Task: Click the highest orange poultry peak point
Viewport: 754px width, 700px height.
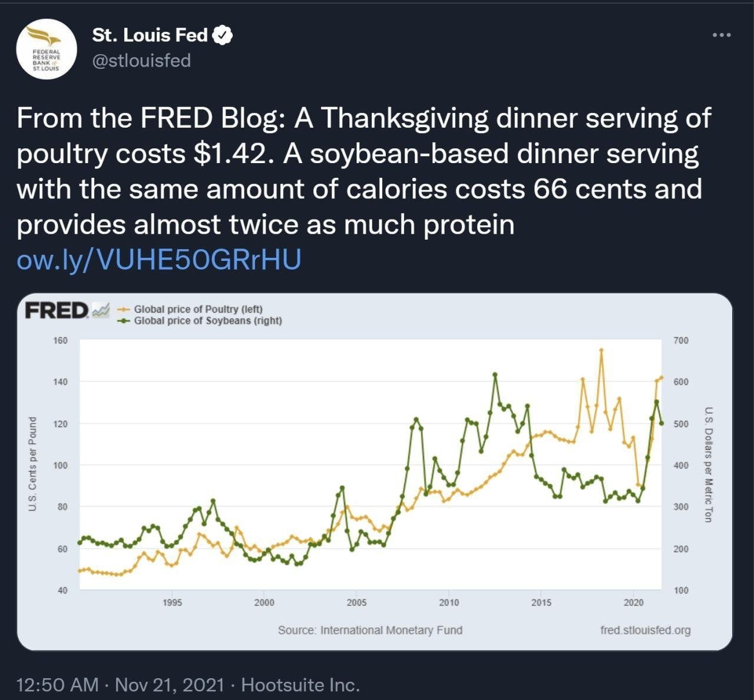Action: pos(601,350)
